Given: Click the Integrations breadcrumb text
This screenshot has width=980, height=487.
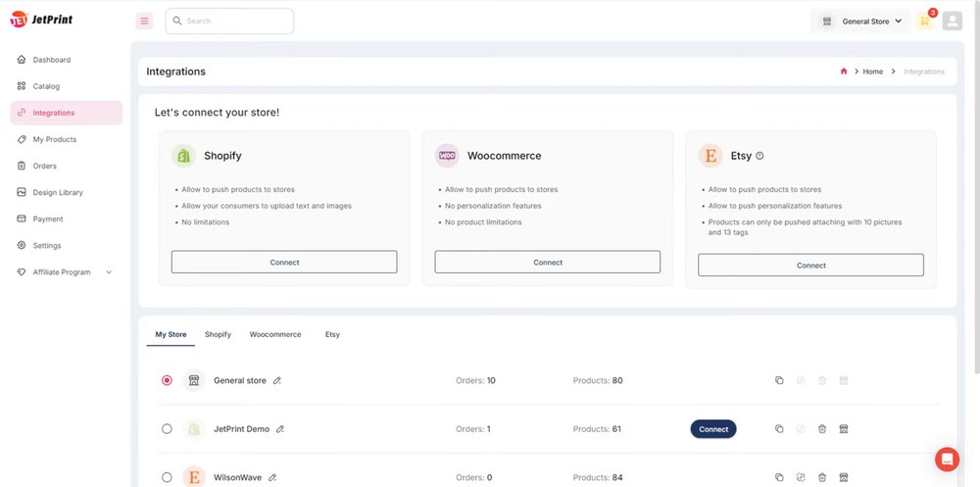Looking at the screenshot, I should click(924, 72).
